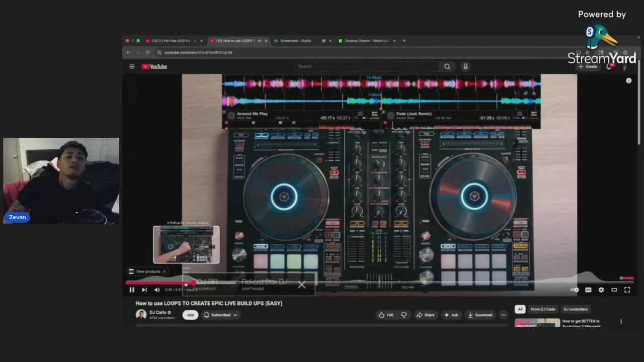Switch to theater mode
The width and height of the screenshot is (644, 362).
coord(614,290)
